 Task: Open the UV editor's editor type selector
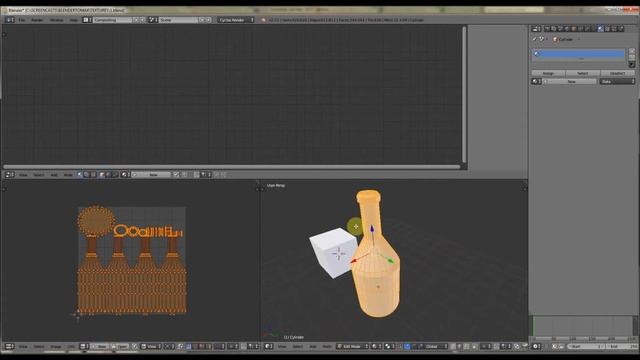pos(9,346)
